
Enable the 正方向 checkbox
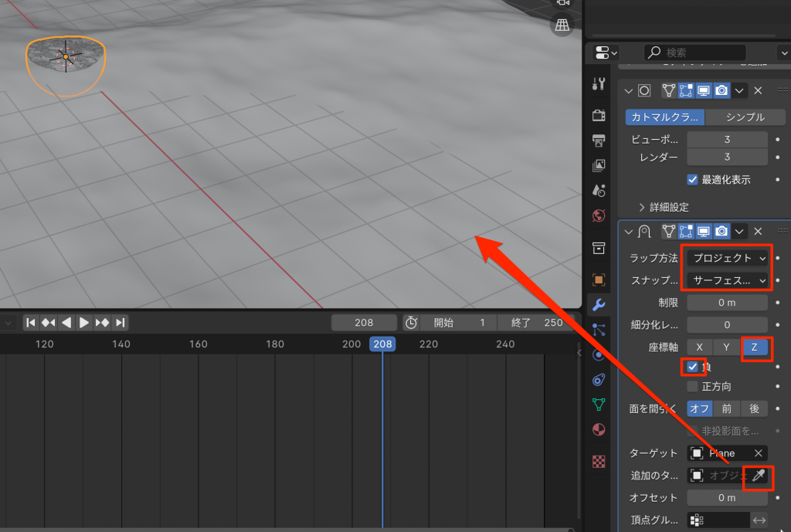pos(693,386)
